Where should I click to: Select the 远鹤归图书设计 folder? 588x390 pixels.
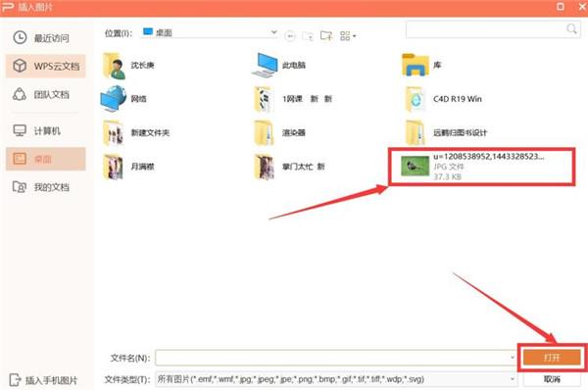pos(446,132)
